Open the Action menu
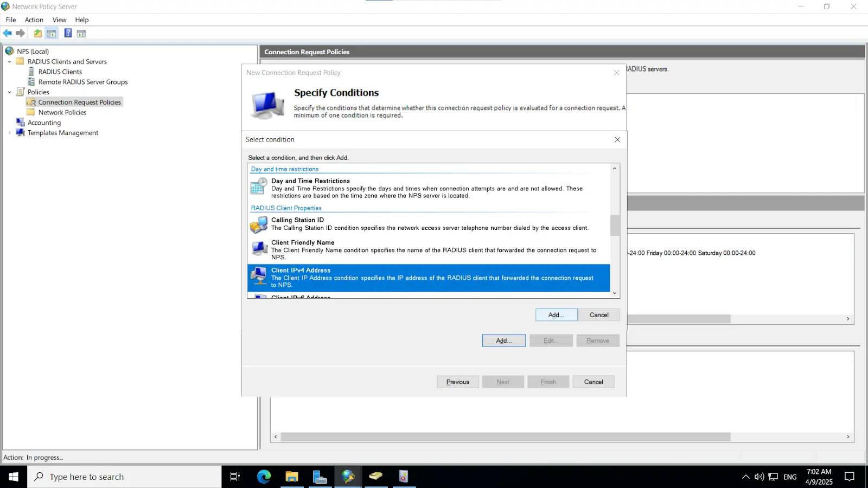 point(34,20)
